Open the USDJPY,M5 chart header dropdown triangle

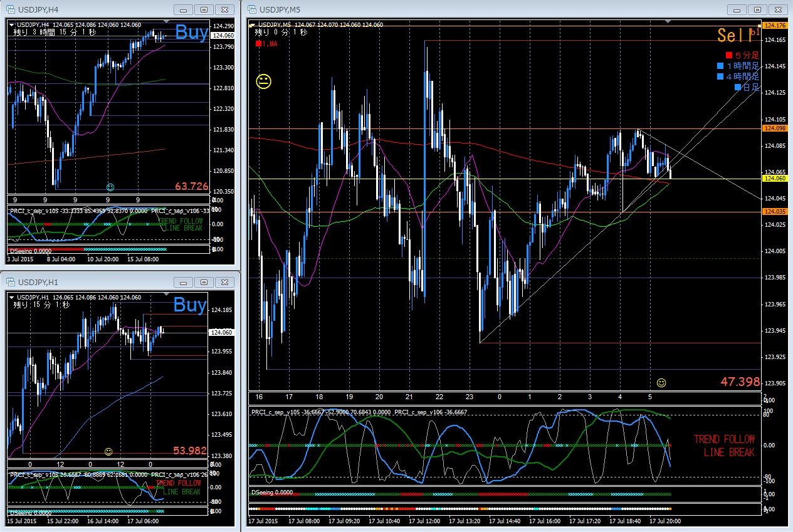tap(253, 25)
